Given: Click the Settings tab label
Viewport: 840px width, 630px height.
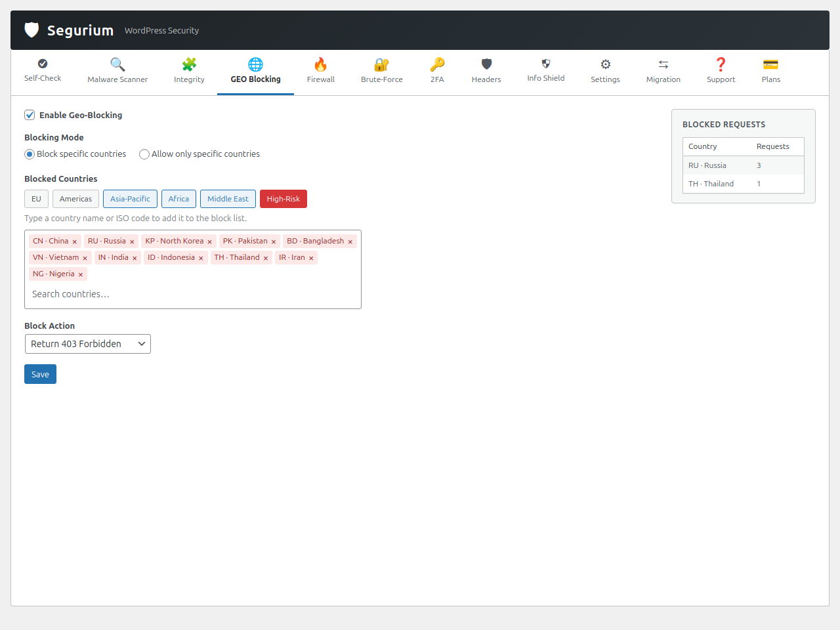Looking at the screenshot, I should click(605, 79).
